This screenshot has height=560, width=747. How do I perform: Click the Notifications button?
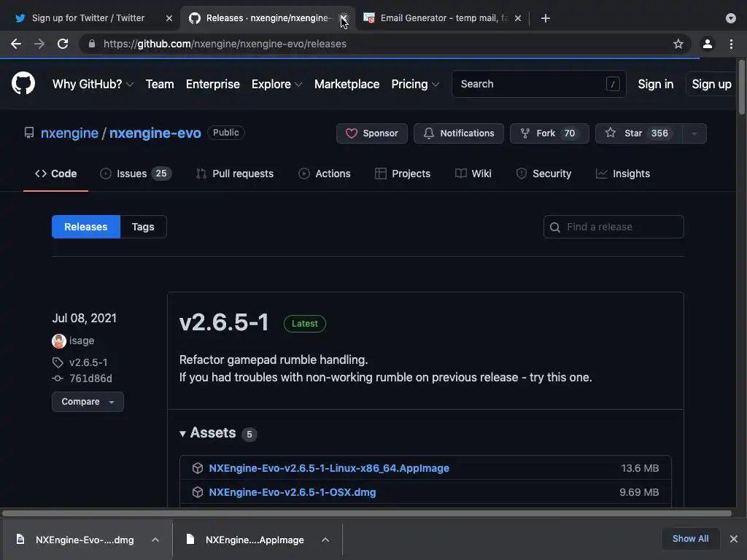459,133
